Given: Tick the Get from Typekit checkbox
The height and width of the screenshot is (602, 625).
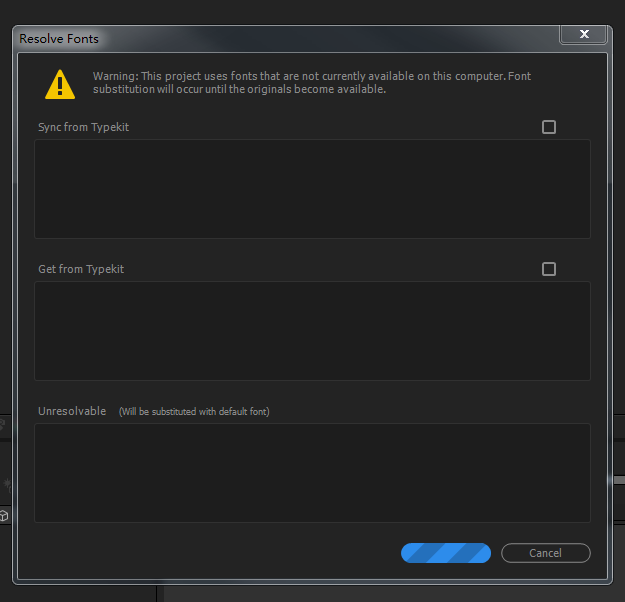Looking at the screenshot, I should [548, 269].
